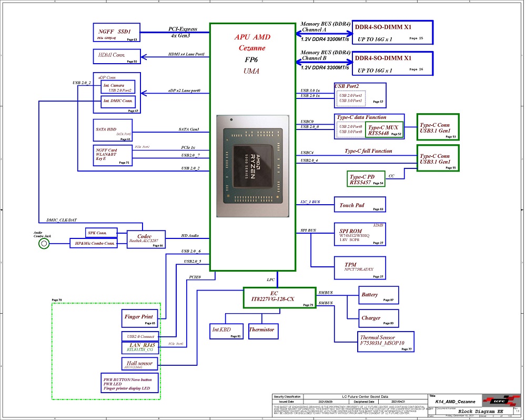The width and height of the screenshot is (526, 420).
Task: Click the Thermal Sensor F75303M block
Action: tap(386, 342)
